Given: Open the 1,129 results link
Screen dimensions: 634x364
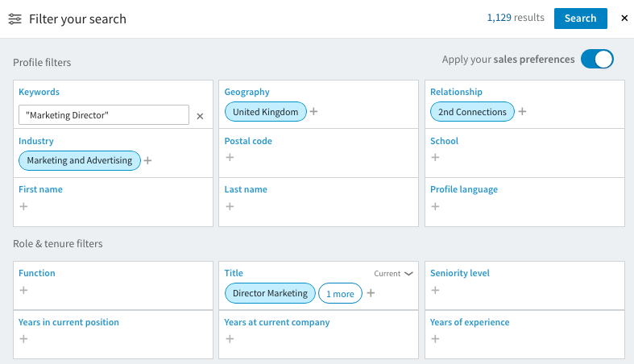Looking at the screenshot, I should pos(516,18).
